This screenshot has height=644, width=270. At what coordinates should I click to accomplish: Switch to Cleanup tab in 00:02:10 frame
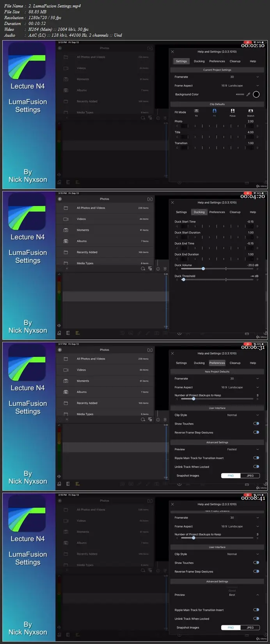(235, 61)
